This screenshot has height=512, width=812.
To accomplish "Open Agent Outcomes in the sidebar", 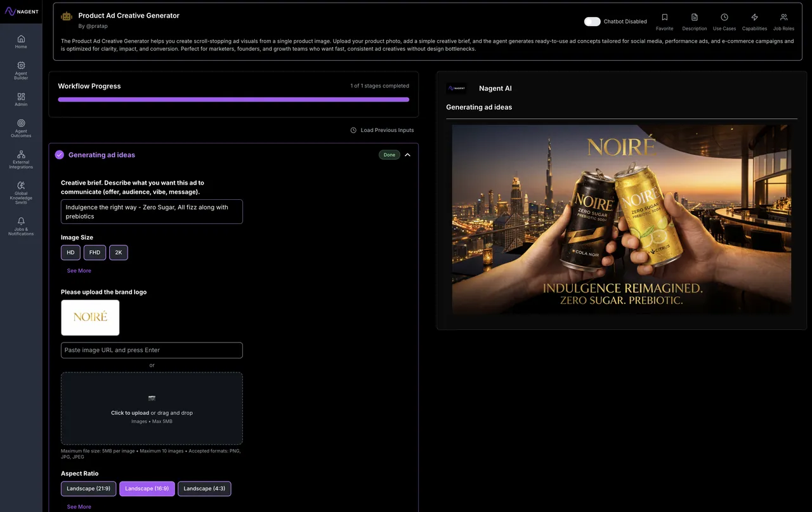I will tap(21, 128).
